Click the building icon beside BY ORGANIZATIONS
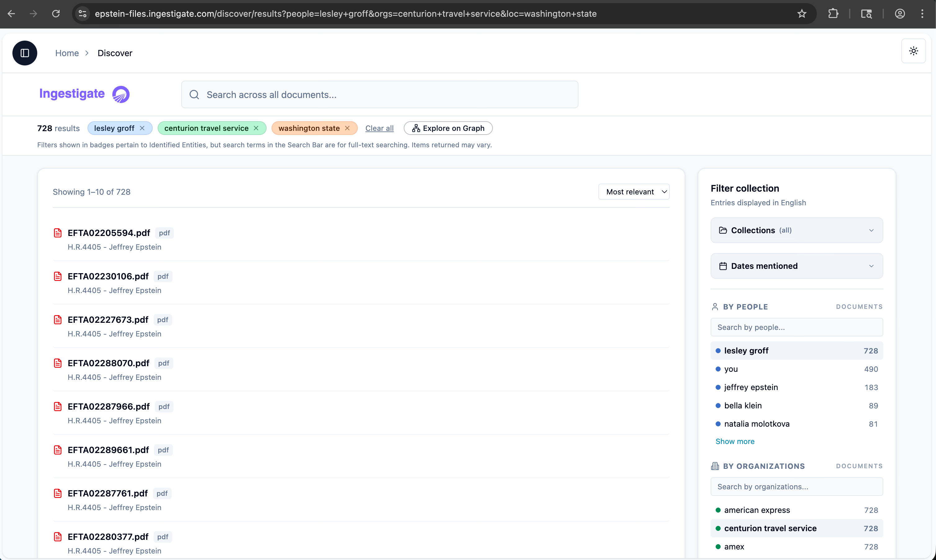 pyautogui.click(x=715, y=466)
